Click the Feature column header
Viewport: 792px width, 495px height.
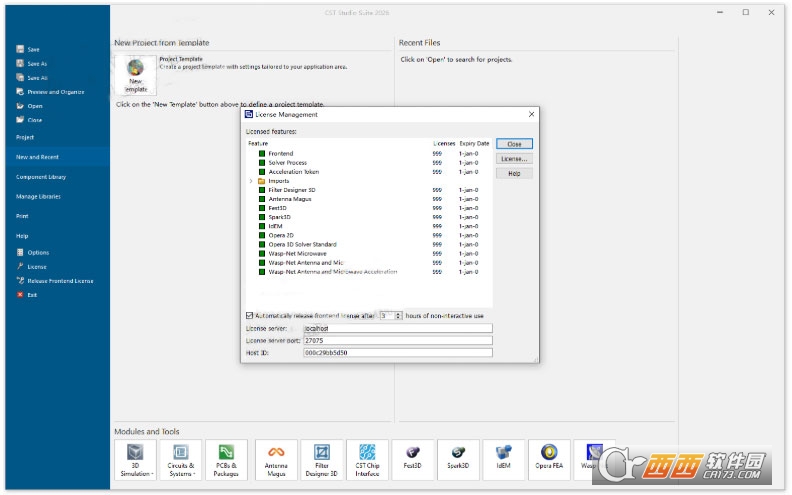tap(258, 143)
